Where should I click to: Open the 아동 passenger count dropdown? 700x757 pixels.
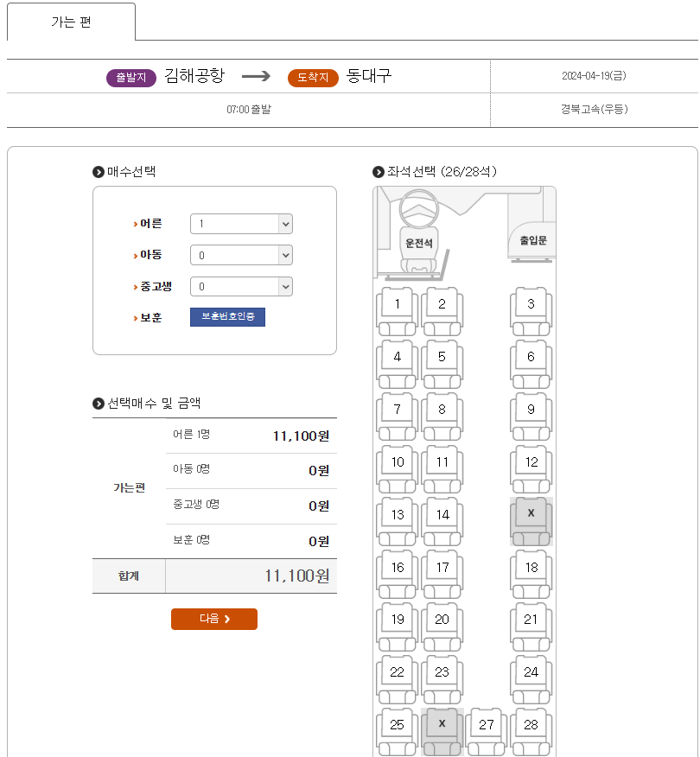pyautogui.click(x=241, y=254)
